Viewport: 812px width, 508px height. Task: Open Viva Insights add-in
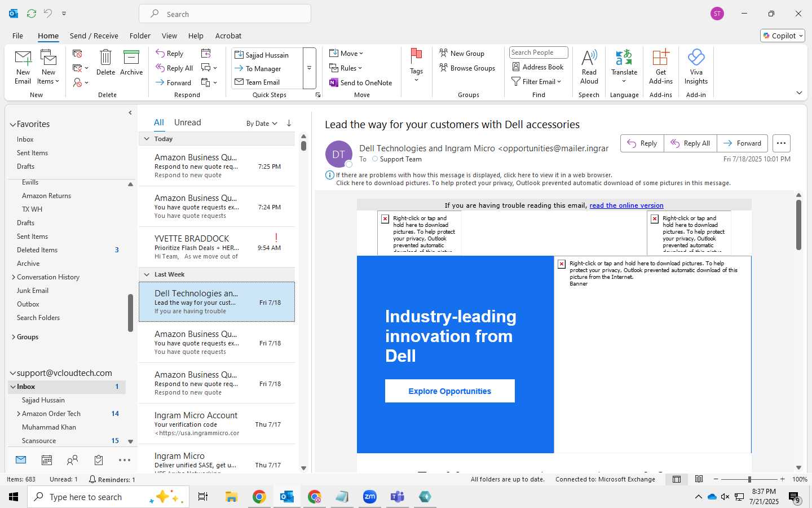(x=696, y=67)
